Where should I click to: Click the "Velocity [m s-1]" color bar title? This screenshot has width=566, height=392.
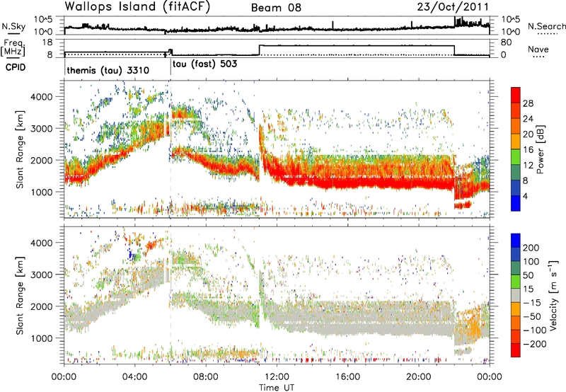[x=553, y=295]
